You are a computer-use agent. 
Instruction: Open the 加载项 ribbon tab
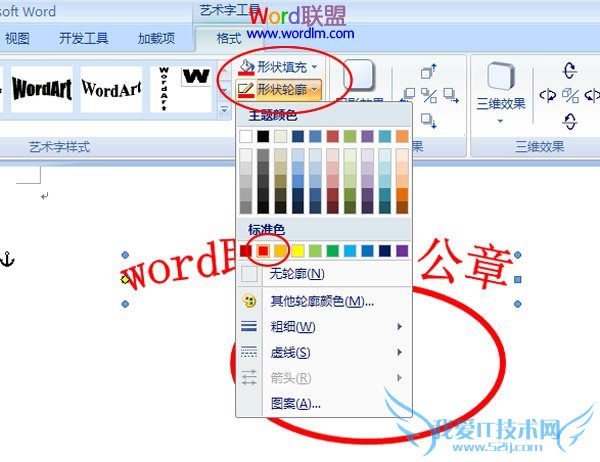tap(156, 38)
